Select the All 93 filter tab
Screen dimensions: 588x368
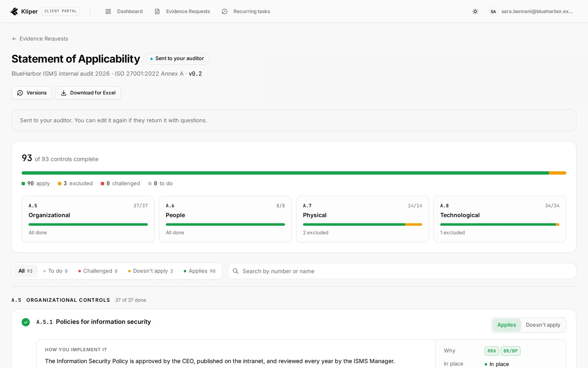click(x=26, y=271)
